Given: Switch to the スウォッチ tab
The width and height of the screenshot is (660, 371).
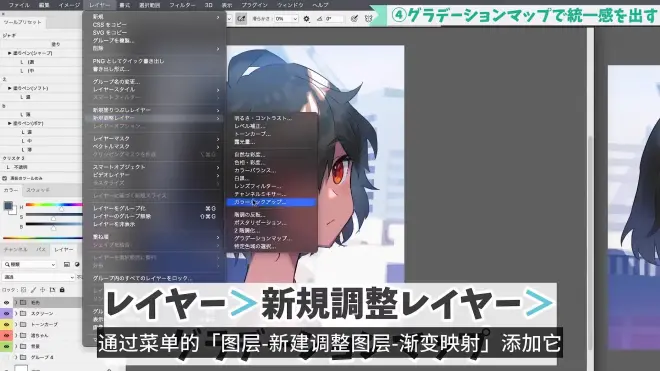Looking at the screenshot, I should pos(38,190).
